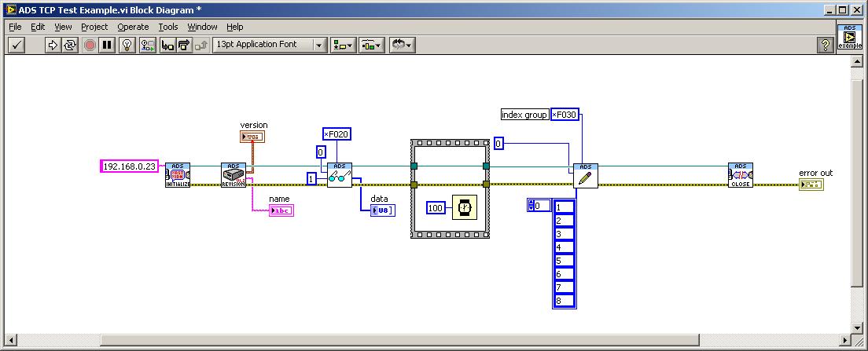The image size is (868, 351).
Task: Click the Pause button
Action: 107,45
